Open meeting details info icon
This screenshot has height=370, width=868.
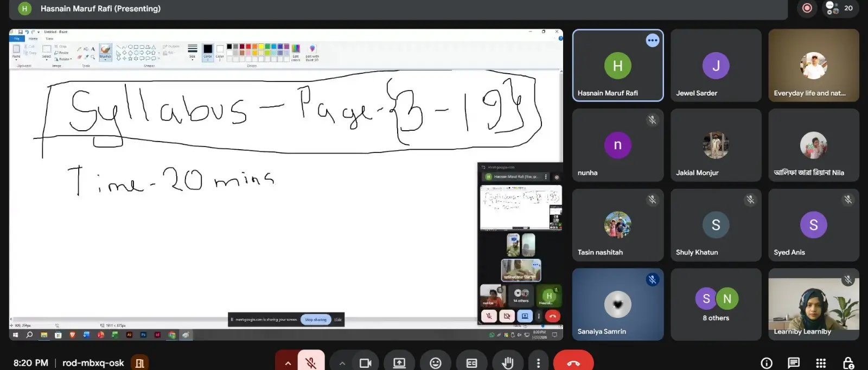[767, 363]
